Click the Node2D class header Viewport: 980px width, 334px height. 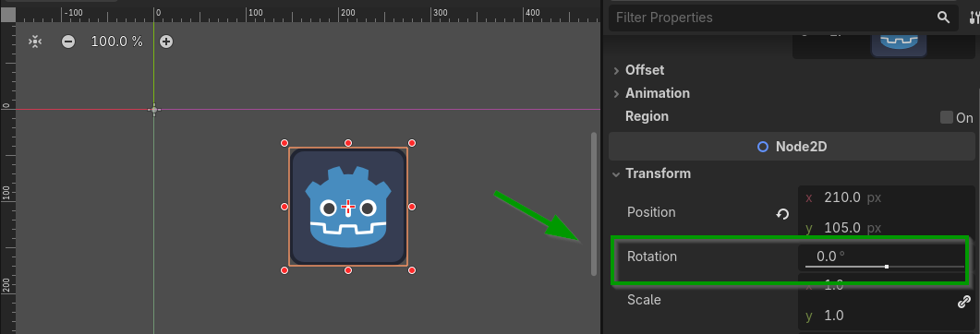click(792, 147)
